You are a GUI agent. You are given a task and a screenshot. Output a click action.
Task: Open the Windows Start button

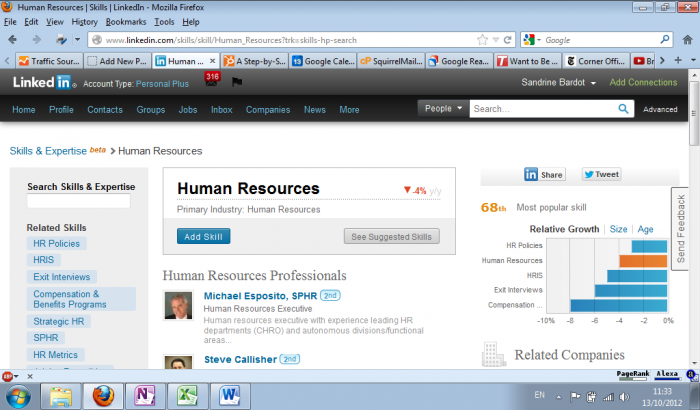tap(18, 396)
